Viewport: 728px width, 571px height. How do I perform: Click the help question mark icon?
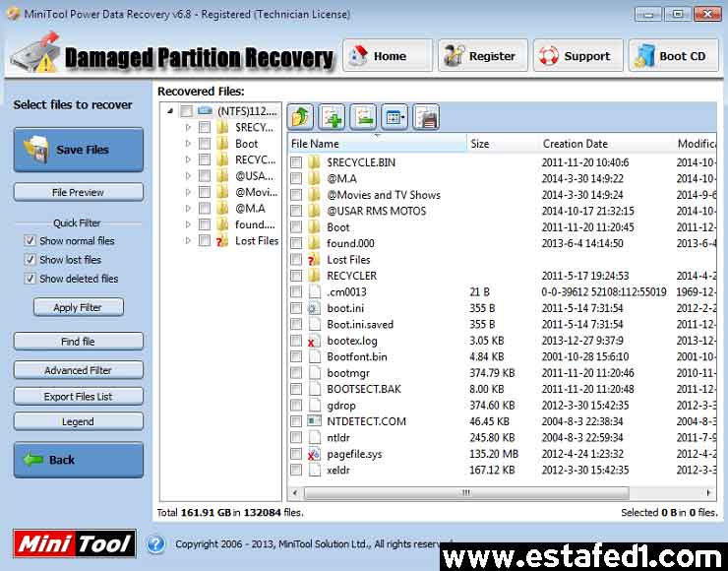click(x=155, y=543)
